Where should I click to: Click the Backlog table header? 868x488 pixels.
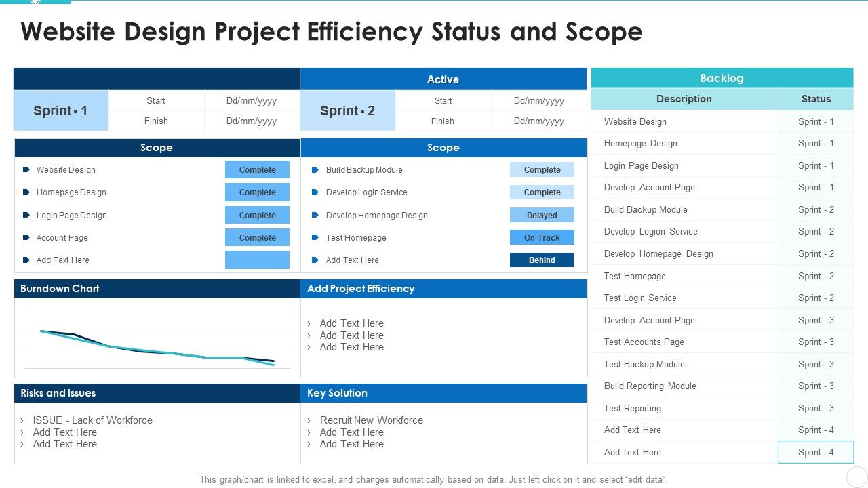(x=722, y=78)
